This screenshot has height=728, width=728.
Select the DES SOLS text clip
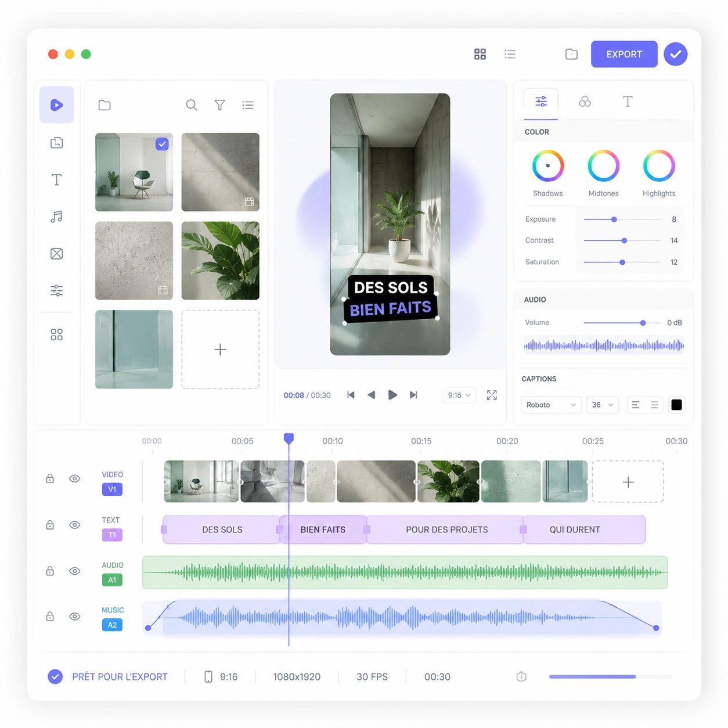(x=222, y=529)
